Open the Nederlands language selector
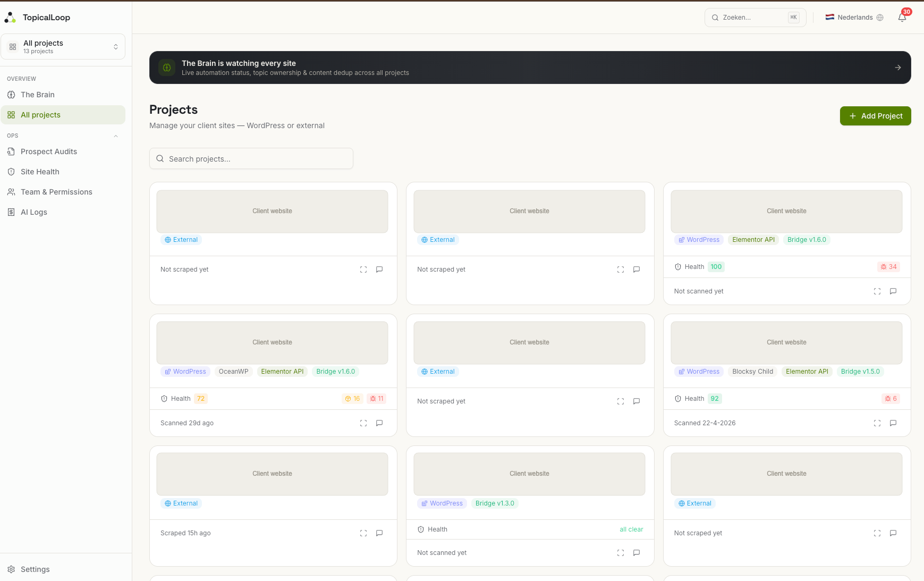The height and width of the screenshot is (581, 924). pyautogui.click(x=854, y=18)
